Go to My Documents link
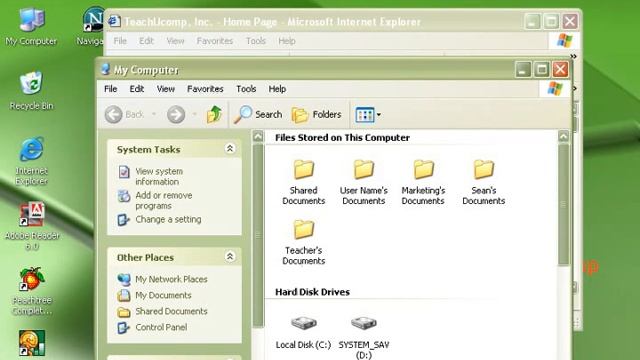Image resolution: width=640 pixels, height=360 pixels. click(x=163, y=295)
